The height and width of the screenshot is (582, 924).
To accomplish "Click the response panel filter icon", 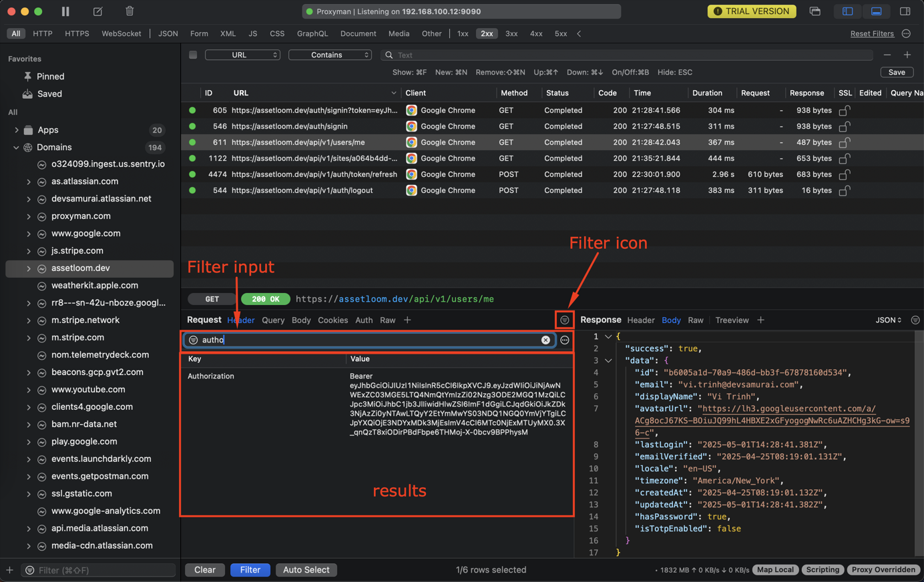I will point(915,320).
